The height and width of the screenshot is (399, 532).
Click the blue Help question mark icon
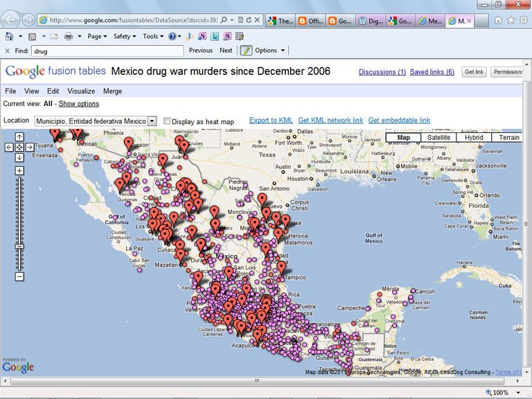[172, 36]
